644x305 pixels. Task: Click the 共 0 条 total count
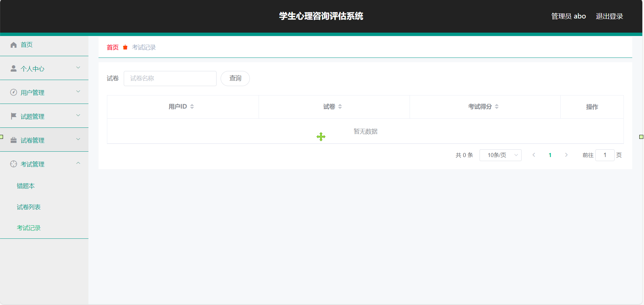464,155
